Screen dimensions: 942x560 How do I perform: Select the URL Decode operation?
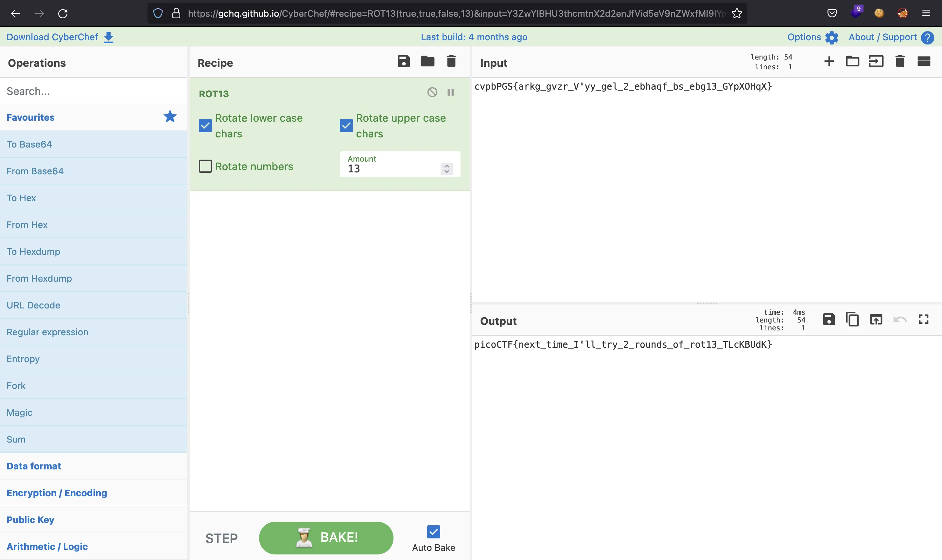point(94,305)
